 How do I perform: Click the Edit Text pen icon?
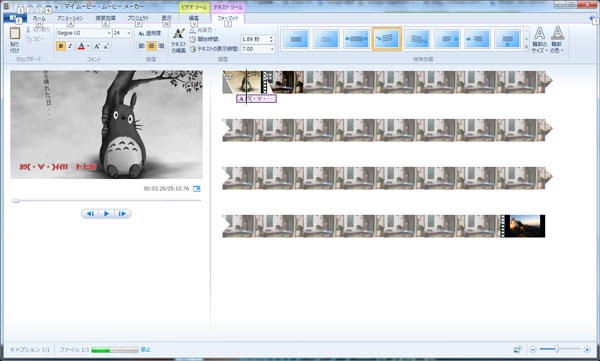coord(179,34)
